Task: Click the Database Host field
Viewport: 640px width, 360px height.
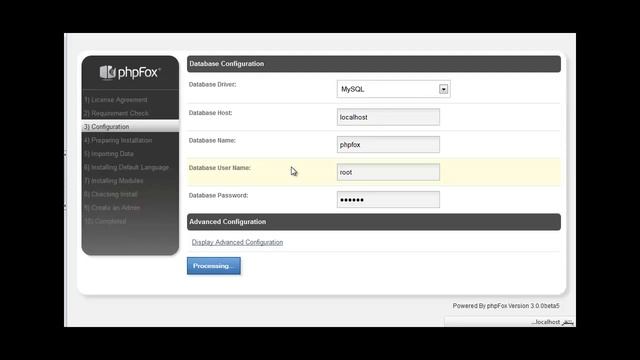Action: [x=388, y=117]
